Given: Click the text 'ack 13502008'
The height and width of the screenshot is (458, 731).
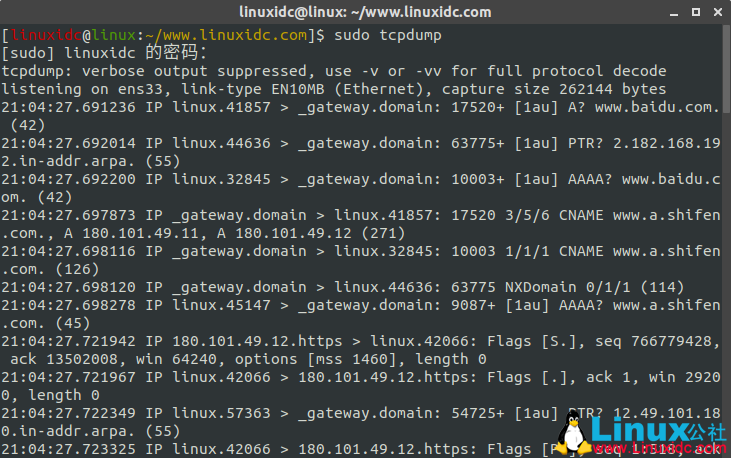Looking at the screenshot, I should click(x=64, y=360).
